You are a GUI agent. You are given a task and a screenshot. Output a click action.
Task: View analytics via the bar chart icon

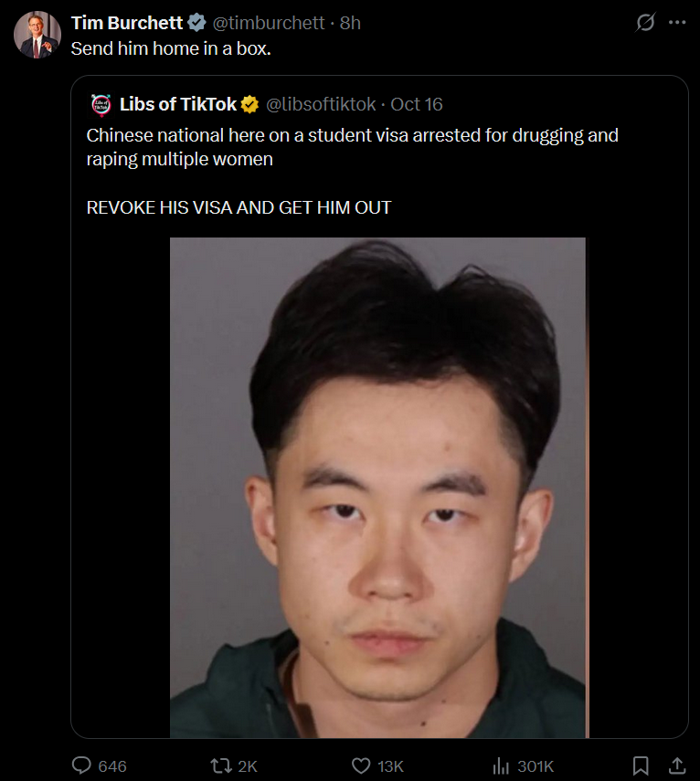501,765
